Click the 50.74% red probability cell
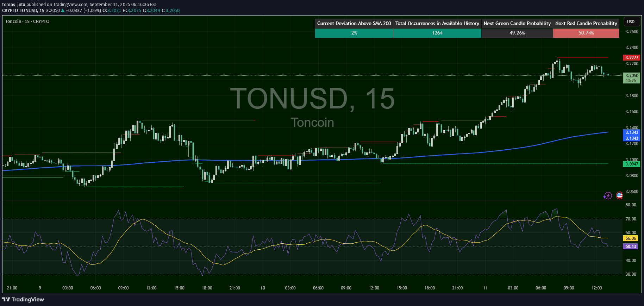This screenshot has height=306, width=644. click(x=586, y=33)
